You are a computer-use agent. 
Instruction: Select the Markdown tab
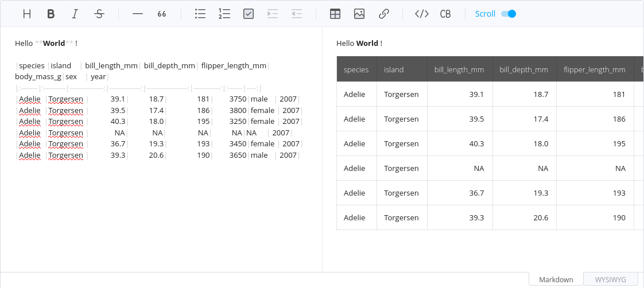tap(556, 279)
